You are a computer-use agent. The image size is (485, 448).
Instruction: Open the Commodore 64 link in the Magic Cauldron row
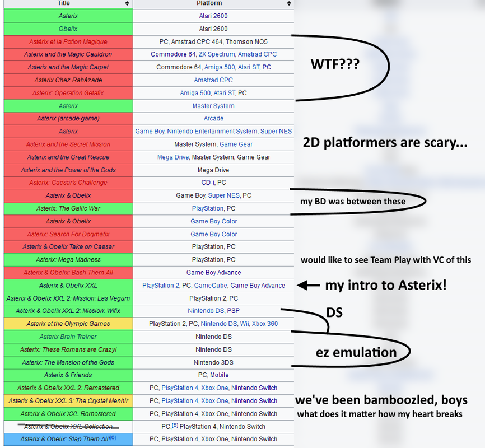coord(173,54)
